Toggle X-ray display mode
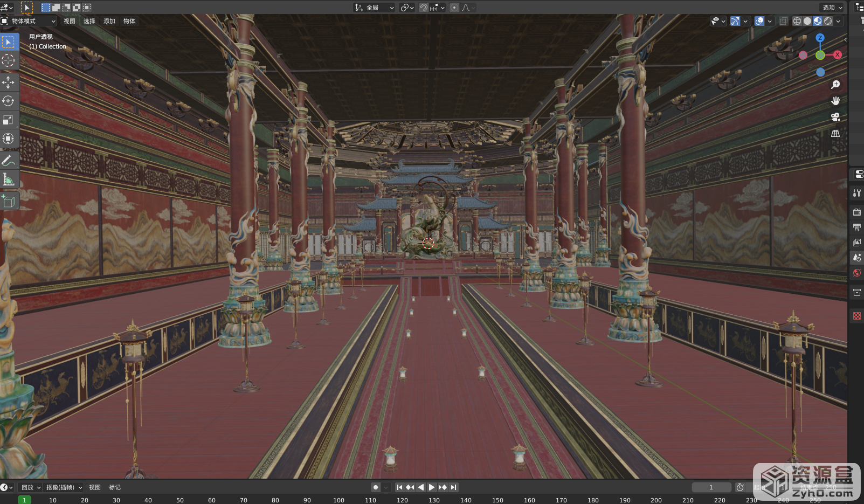This screenshot has width=864, height=504. pyautogui.click(x=783, y=21)
